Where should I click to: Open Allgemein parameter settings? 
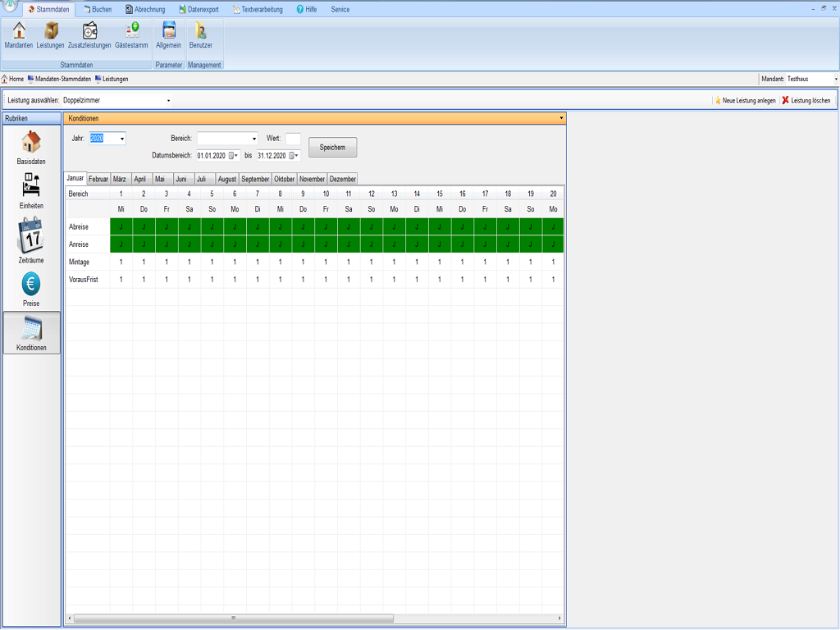[168, 34]
